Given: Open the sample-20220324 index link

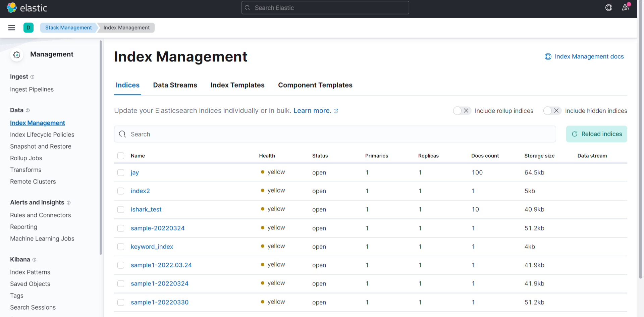Looking at the screenshot, I should point(158,228).
